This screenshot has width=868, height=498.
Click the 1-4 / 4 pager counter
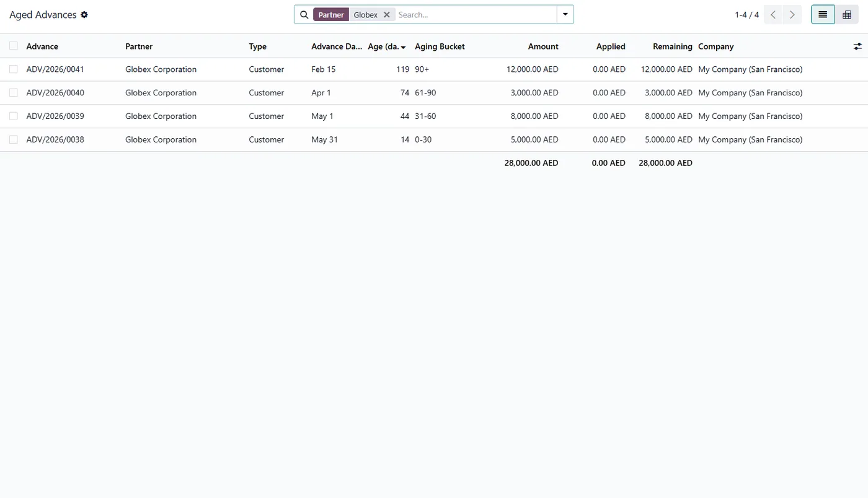tap(746, 14)
